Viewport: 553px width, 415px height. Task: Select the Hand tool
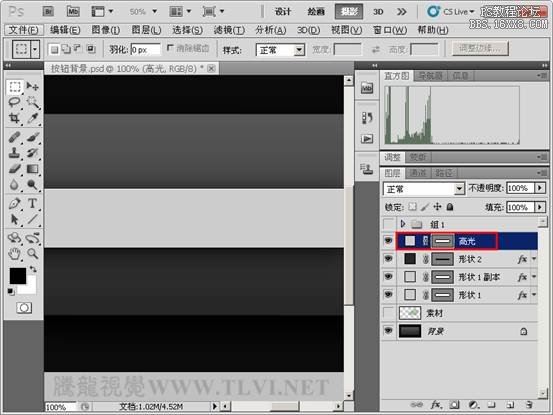pyautogui.click(x=14, y=254)
